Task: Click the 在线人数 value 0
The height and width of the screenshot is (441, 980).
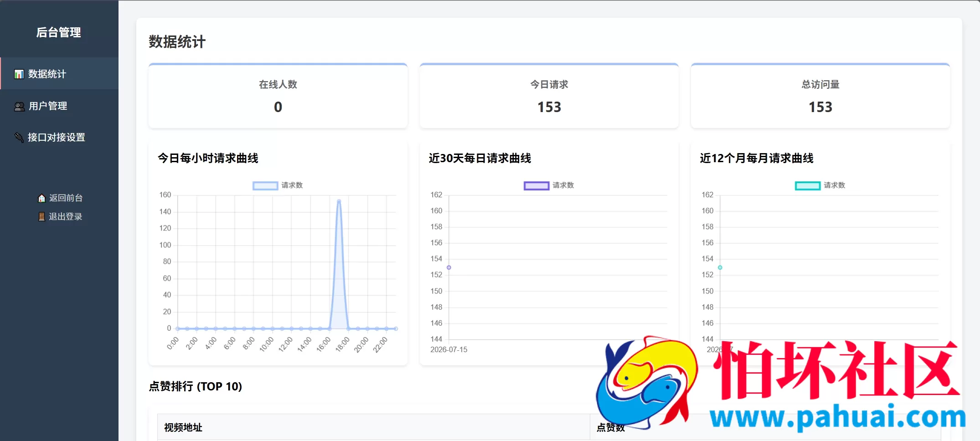Action: (278, 107)
